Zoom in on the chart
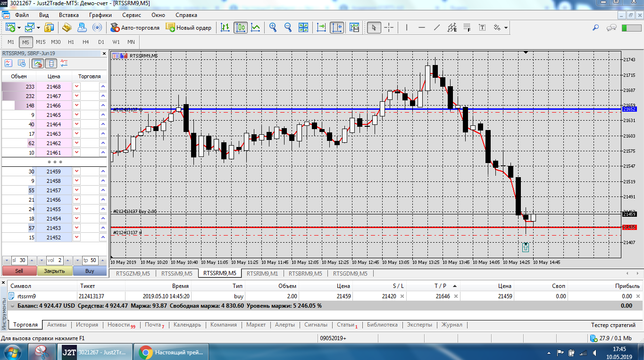The width and height of the screenshot is (644, 360). pyautogui.click(x=273, y=28)
